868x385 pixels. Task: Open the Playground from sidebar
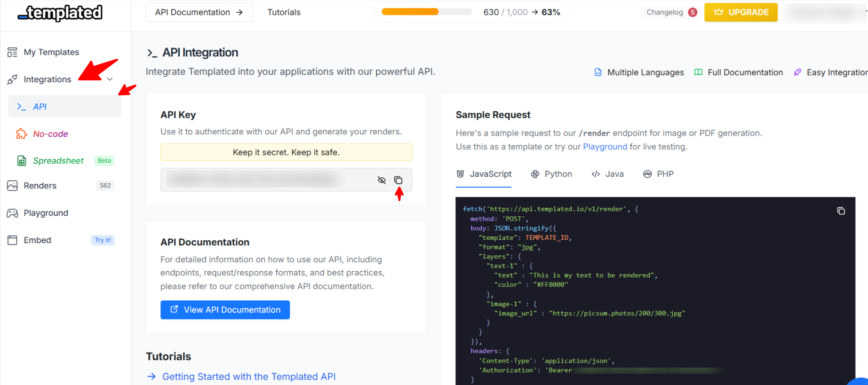tap(46, 213)
